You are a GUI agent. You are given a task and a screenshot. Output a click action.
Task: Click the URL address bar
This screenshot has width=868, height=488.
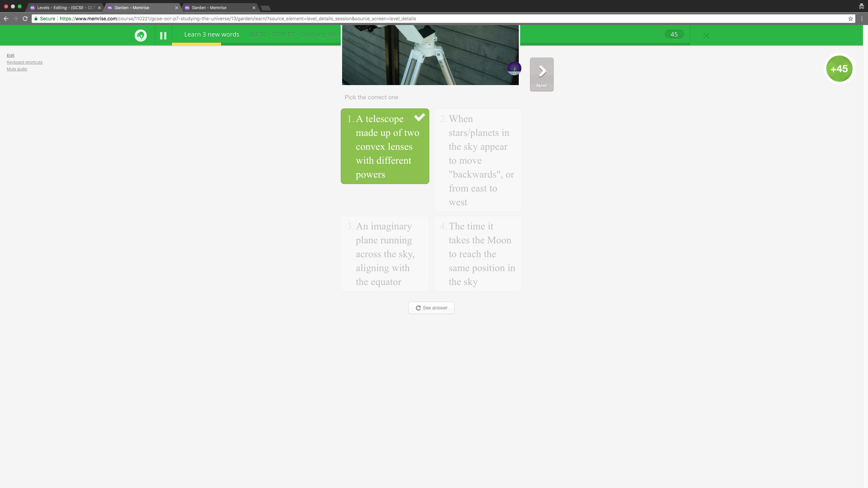441,19
